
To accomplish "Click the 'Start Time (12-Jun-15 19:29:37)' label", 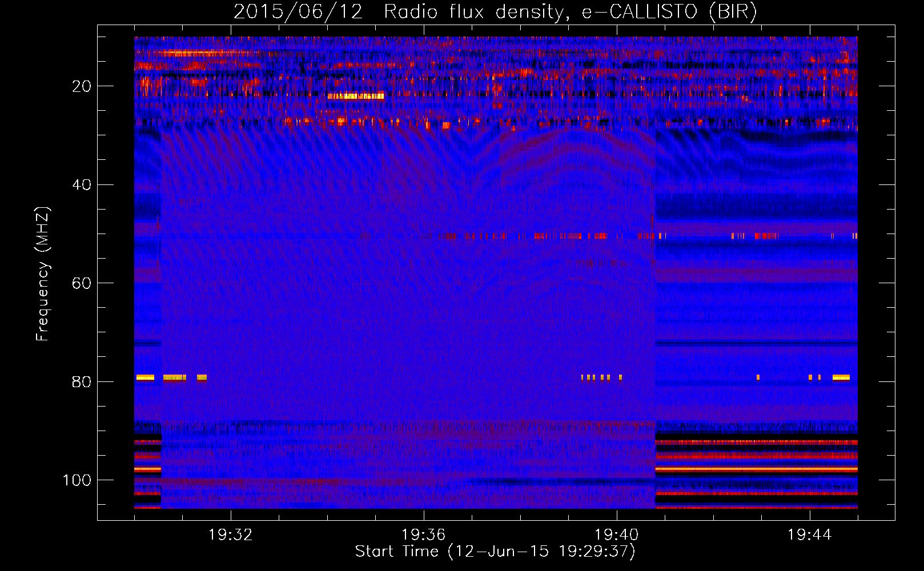I will coord(495,552).
